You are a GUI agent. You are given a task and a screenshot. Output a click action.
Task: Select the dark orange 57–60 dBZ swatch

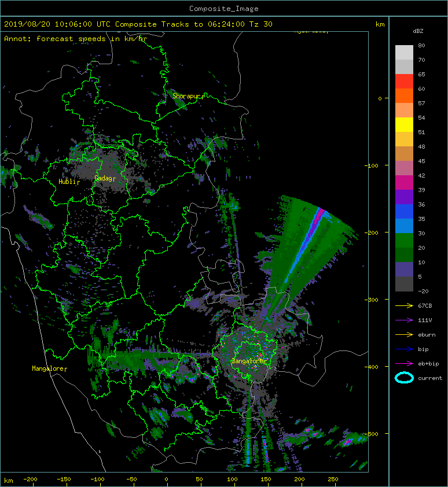point(404,95)
